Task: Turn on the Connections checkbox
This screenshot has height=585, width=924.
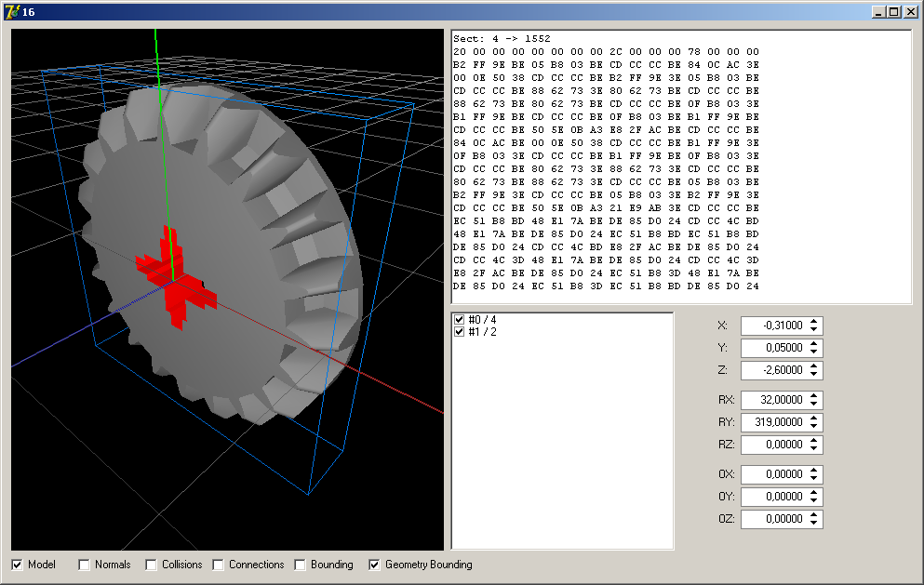Action: click(219, 565)
